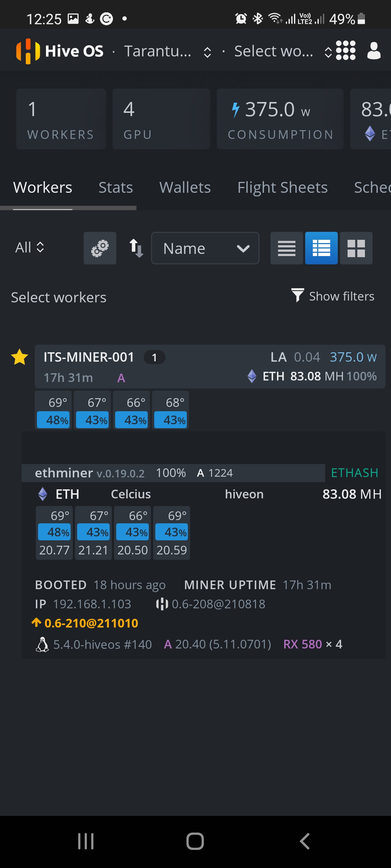Click Select workers
This screenshot has width=391, height=868.
click(59, 297)
